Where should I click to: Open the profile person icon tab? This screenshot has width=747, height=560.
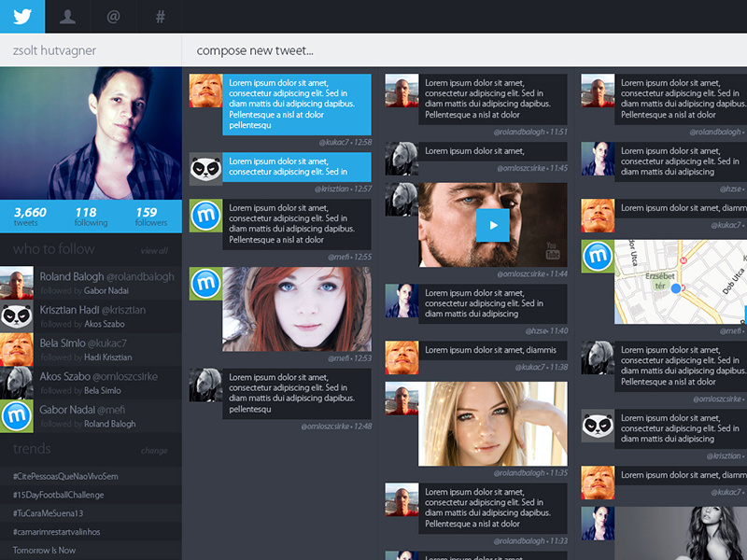[67, 16]
